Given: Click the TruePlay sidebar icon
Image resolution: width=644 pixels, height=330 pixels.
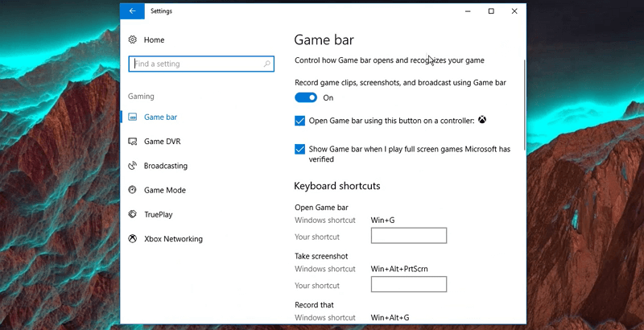Looking at the screenshot, I should point(132,214).
